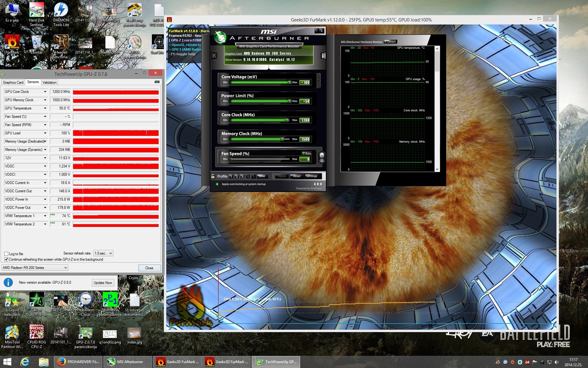The height and width of the screenshot is (368, 588).
Task: Open the AMD Radeon R9 200 Series GPU selector
Action: (35, 268)
